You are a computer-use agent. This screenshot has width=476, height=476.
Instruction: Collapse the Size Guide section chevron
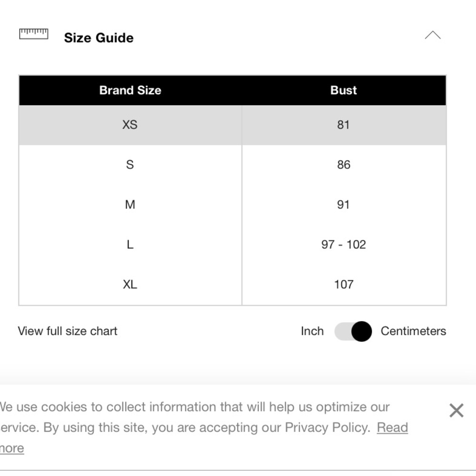click(432, 36)
